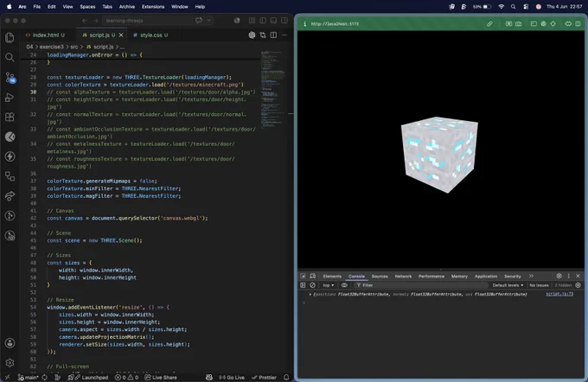Open the 'top' JavaScript context dropdown
The width and height of the screenshot is (588, 382).
coord(328,285)
